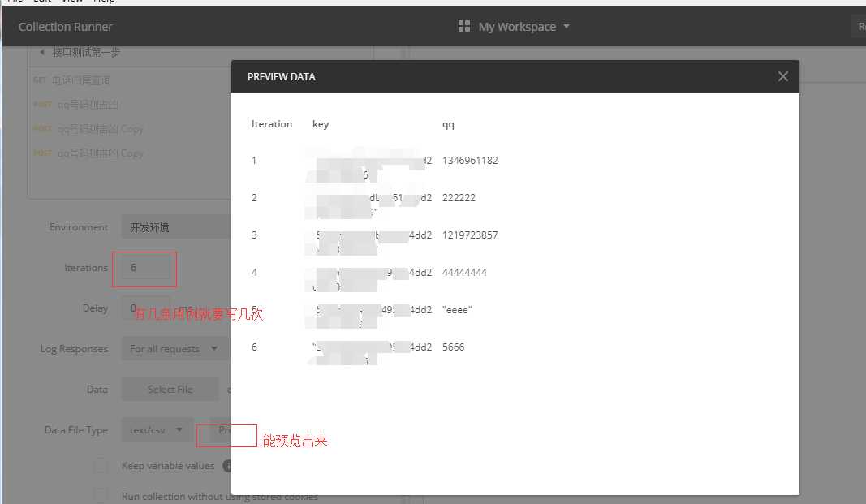This screenshot has width=866, height=504.
Task: Click the qq value 1219723857
Action: (470, 235)
